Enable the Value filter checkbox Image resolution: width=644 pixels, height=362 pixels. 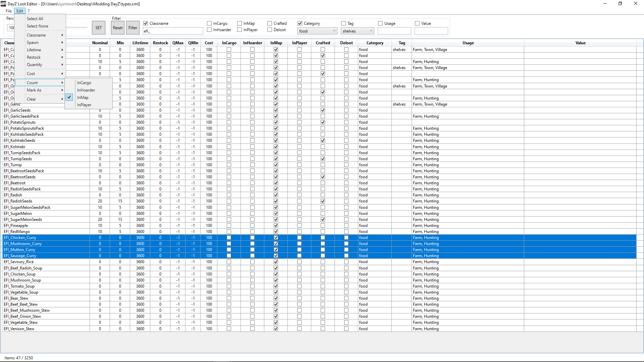417,23
